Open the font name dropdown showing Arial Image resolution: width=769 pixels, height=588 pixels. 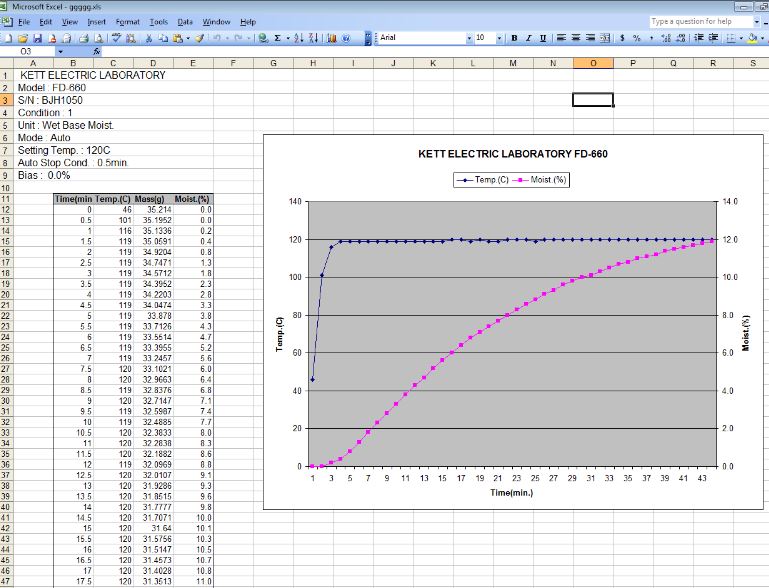click(469, 37)
